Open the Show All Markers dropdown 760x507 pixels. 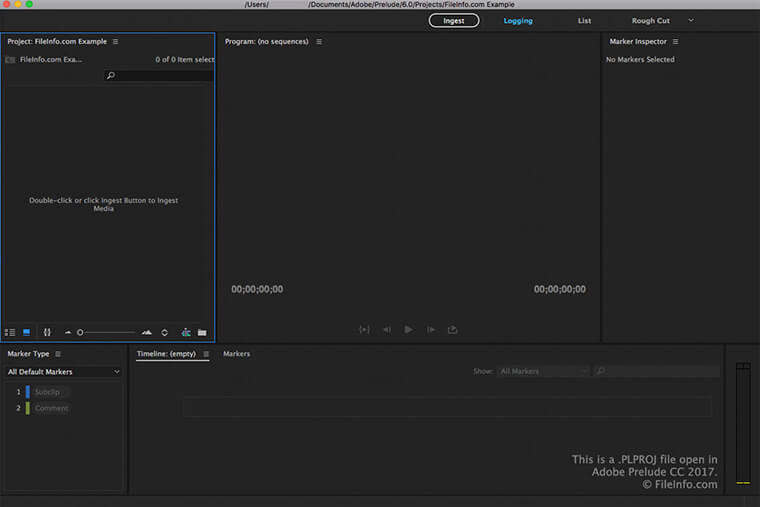pos(544,371)
